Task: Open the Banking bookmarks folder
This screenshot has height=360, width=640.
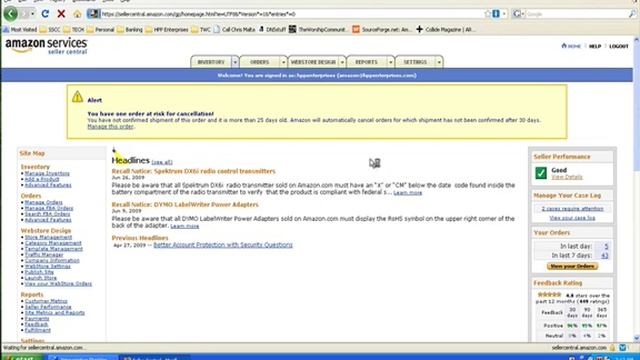Action: coord(130,29)
